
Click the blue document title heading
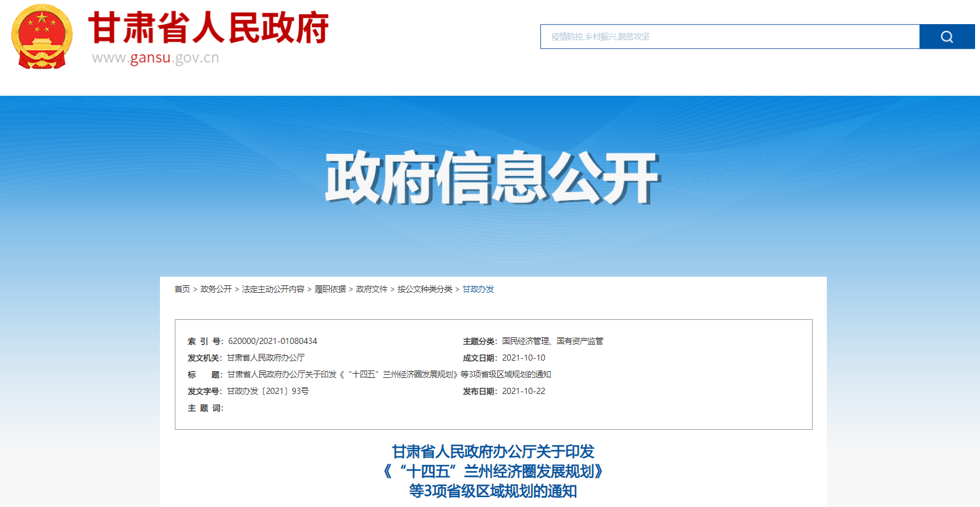pyautogui.click(x=492, y=471)
